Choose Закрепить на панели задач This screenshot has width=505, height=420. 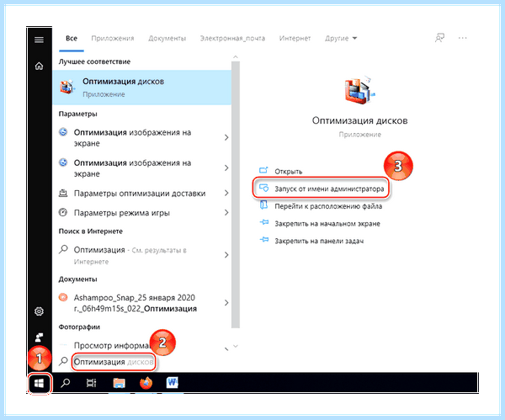tap(319, 241)
